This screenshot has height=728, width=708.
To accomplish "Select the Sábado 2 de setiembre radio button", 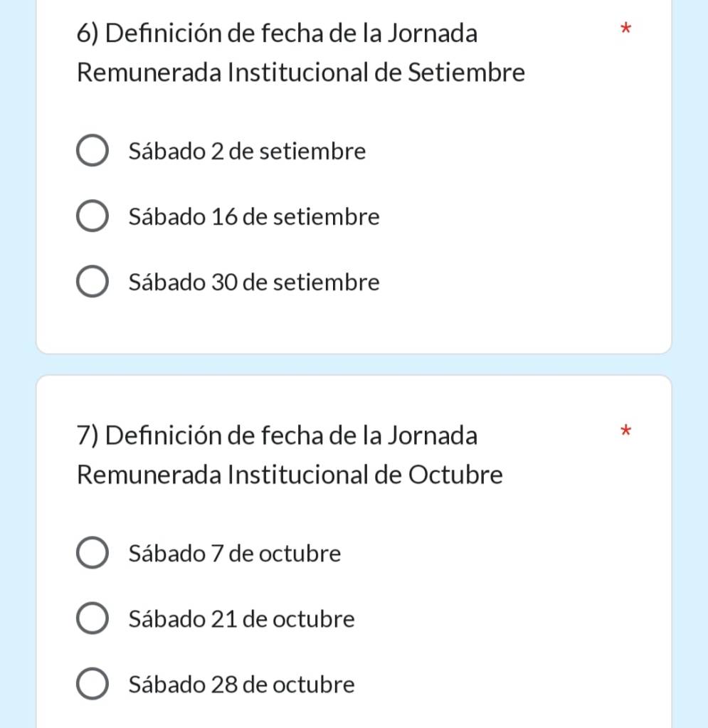I will tap(92, 152).
